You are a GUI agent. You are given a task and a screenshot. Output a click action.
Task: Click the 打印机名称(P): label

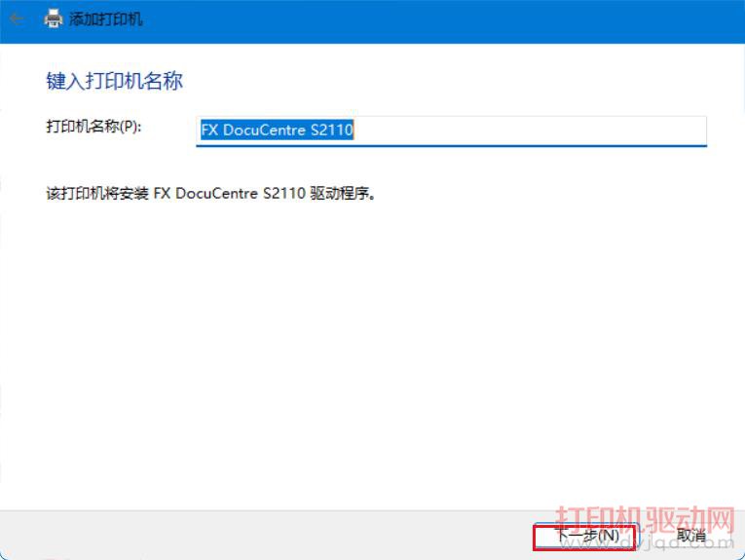93,127
